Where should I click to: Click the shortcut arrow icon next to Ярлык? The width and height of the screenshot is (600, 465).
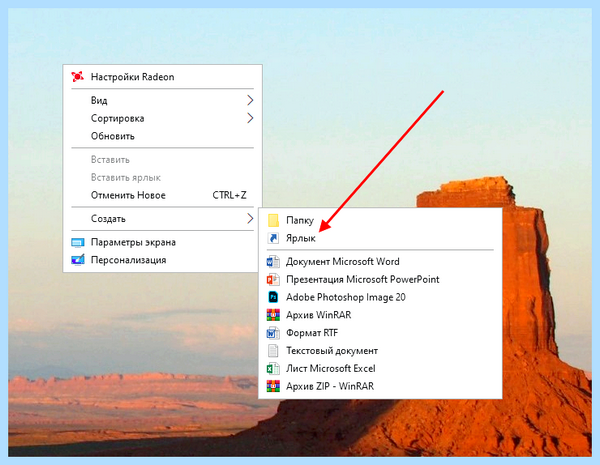(x=273, y=238)
